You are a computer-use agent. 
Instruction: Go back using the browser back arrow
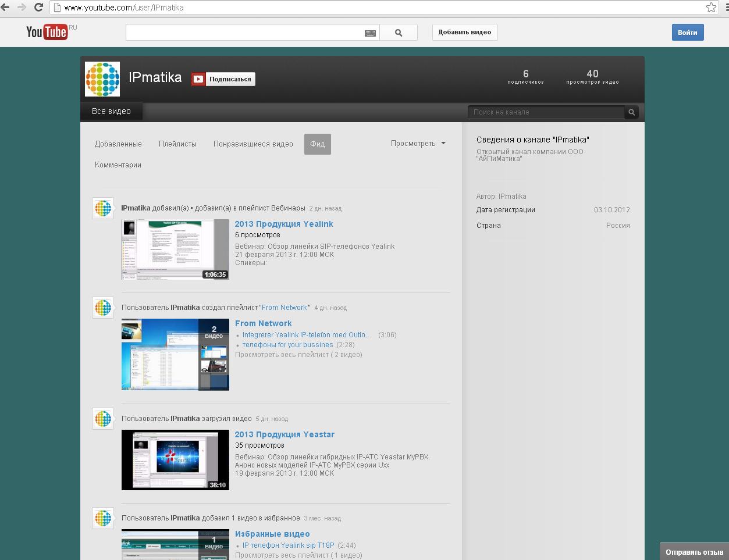[6, 8]
